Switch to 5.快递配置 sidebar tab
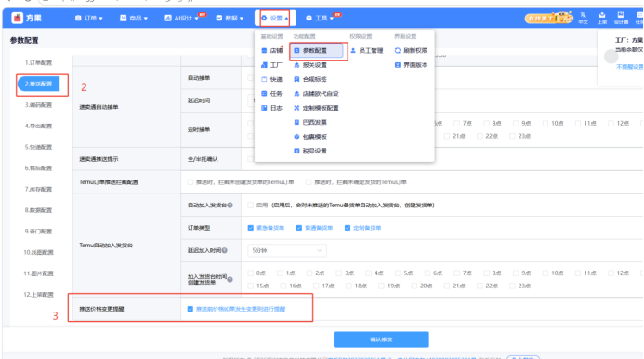 point(38,147)
